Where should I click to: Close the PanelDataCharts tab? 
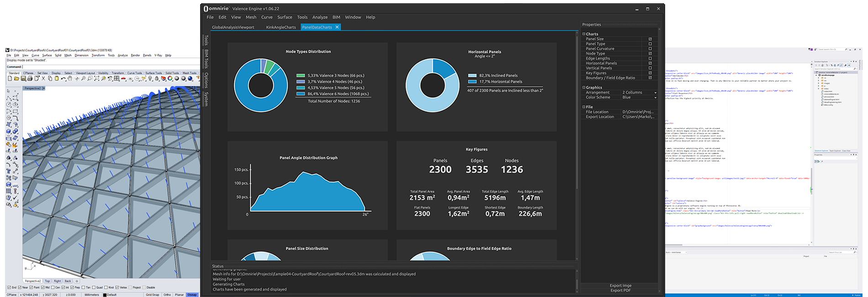click(x=337, y=27)
